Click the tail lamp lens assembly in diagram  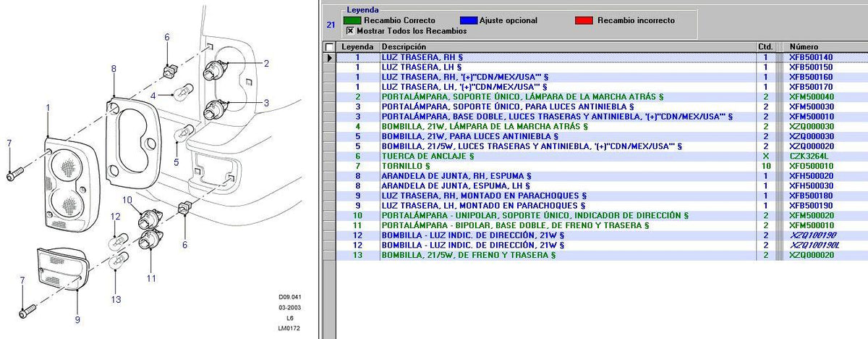pyautogui.click(x=71, y=185)
